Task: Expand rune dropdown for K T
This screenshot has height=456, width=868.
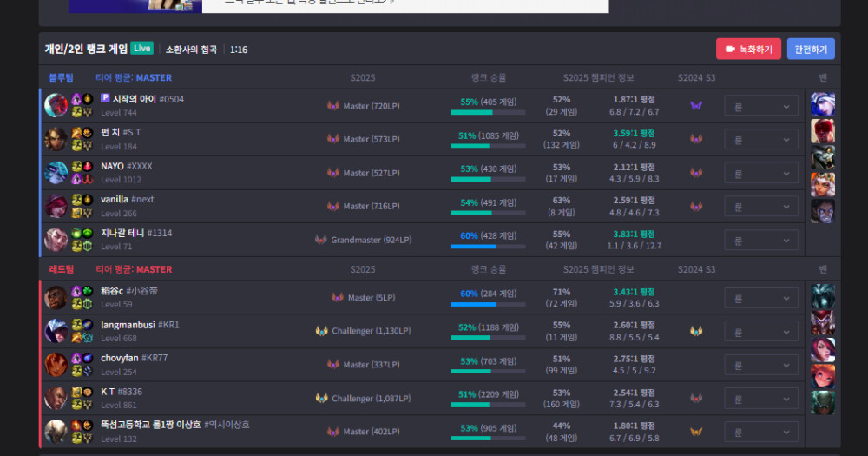Action: [761, 399]
